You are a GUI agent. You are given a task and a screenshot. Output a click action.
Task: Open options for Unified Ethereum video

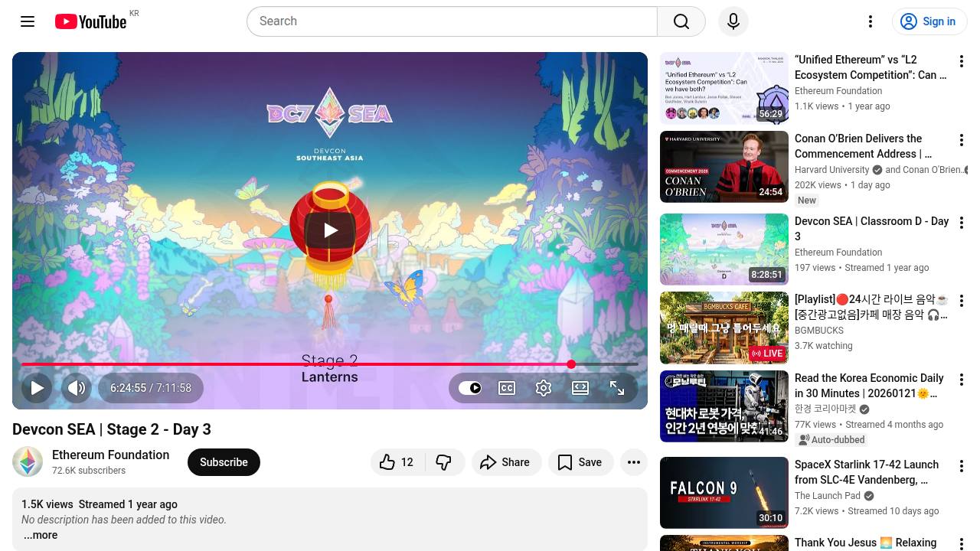point(961,60)
